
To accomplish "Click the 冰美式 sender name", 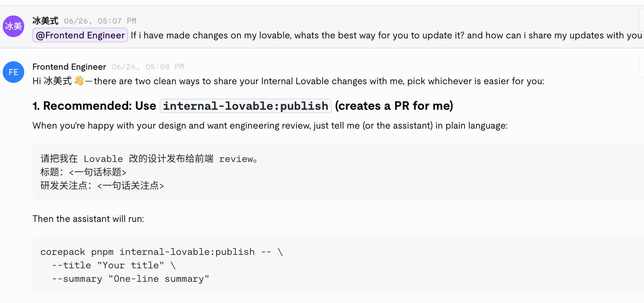I will click(45, 21).
